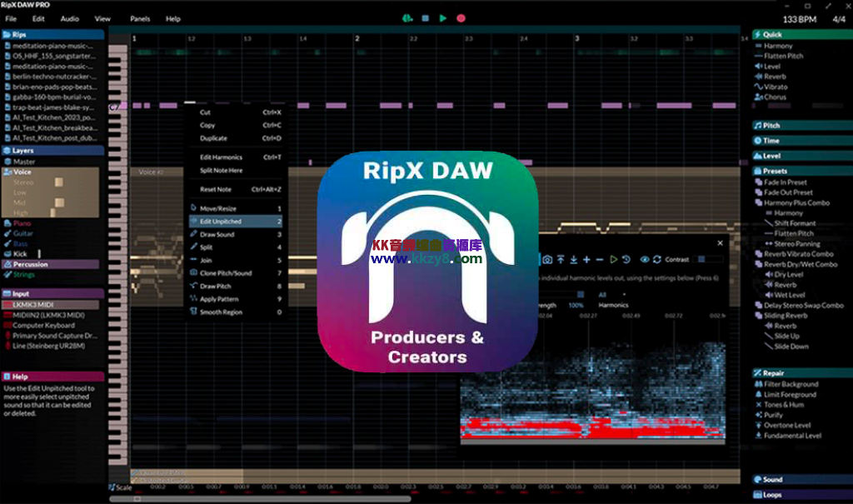
Task: Click the minus icon in harmonic editor
Action: 600,260
